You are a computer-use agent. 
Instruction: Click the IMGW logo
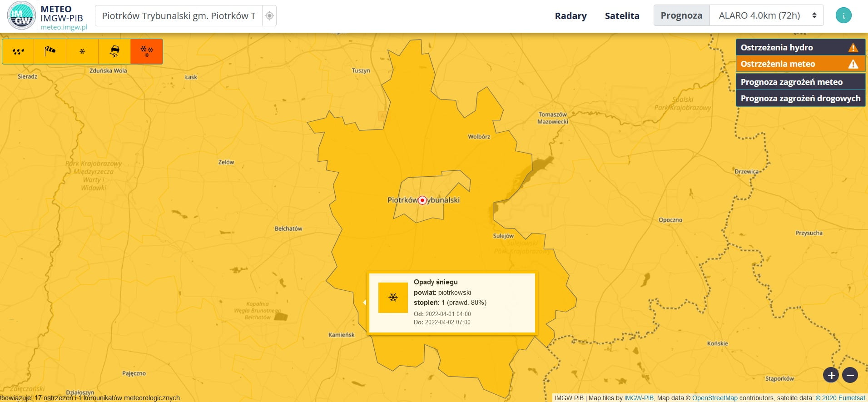click(x=21, y=16)
